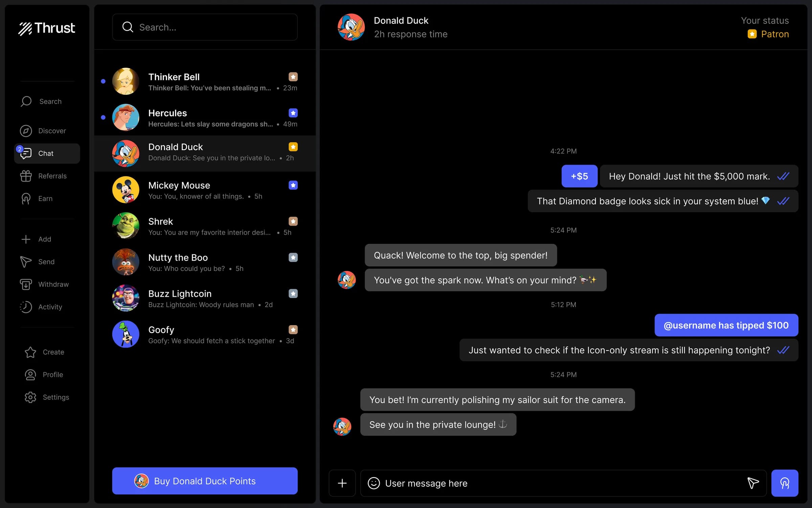
Task: Send message with paper plane icon
Action: 753,483
